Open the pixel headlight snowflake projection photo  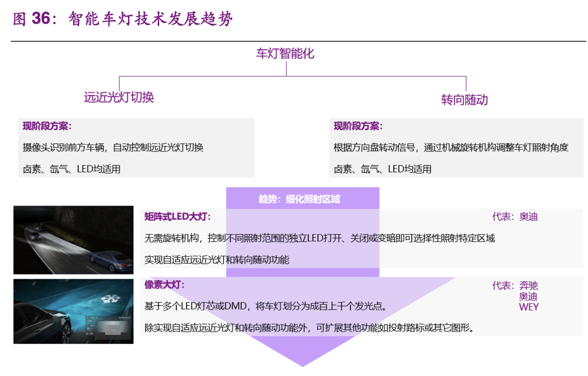pyautogui.click(x=73, y=311)
